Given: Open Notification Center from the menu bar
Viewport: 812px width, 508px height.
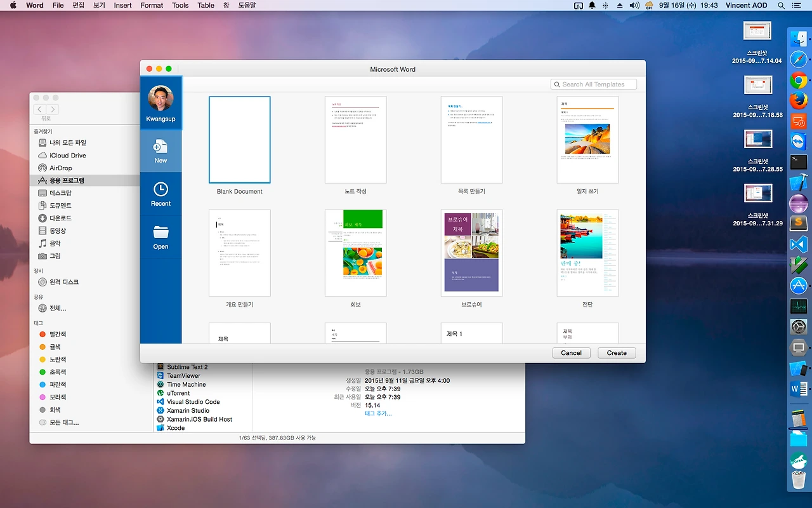Looking at the screenshot, I should 797,5.
